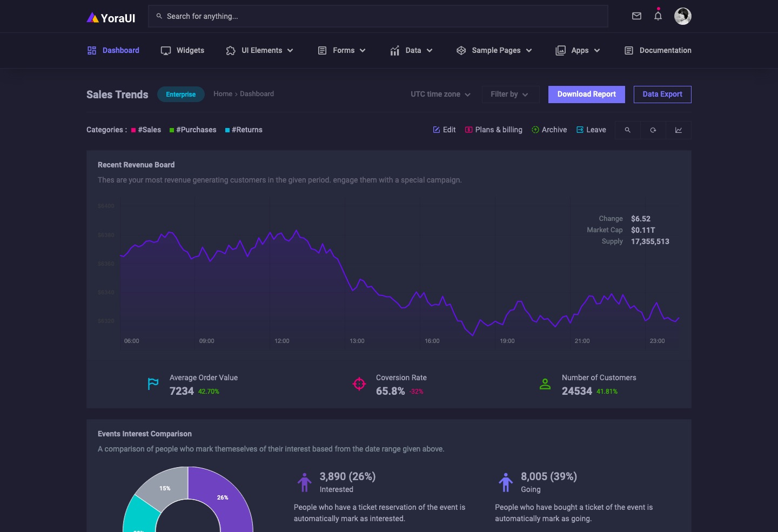
Task: Click the search tool button beside Leave
Action: point(628,130)
